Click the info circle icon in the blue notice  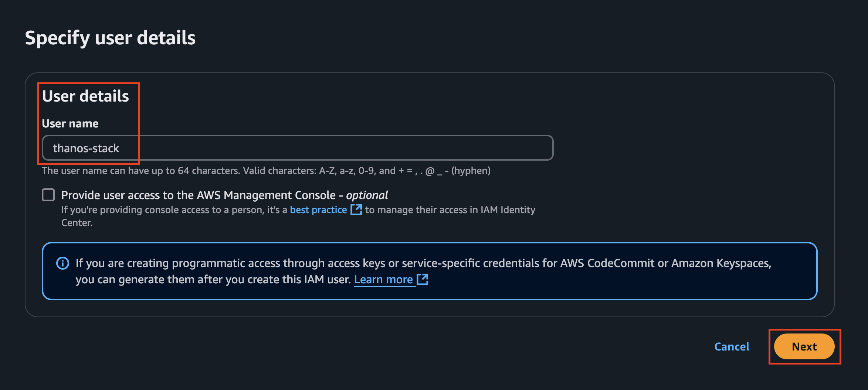pos(62,263)
